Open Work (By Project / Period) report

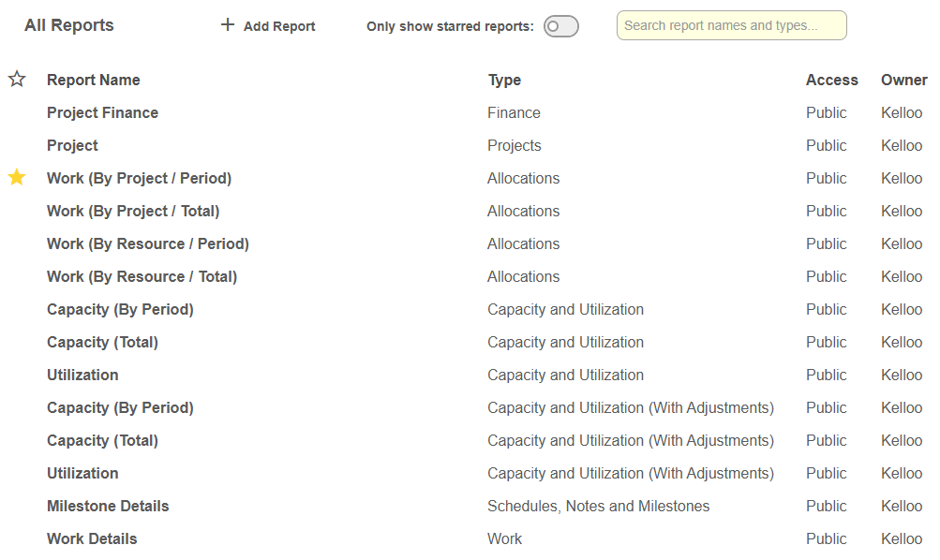(139, 179)
